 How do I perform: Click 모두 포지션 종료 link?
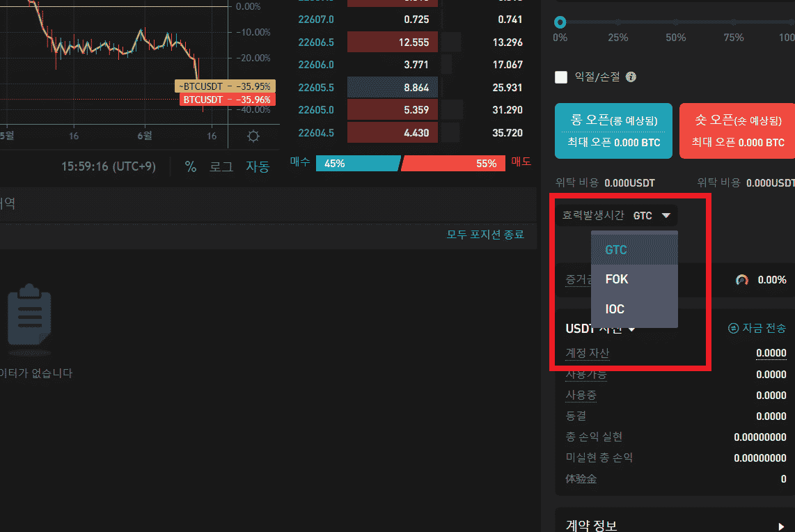click(485, 235)
